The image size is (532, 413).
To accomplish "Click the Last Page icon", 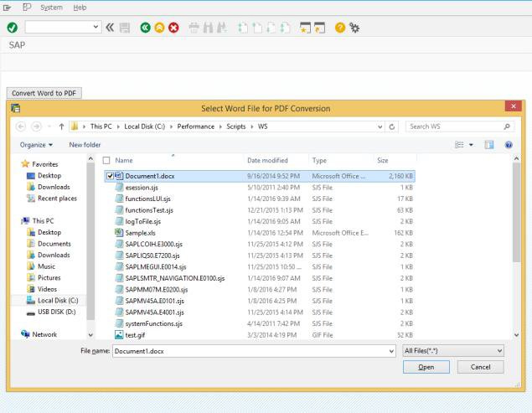I will 286,28.
